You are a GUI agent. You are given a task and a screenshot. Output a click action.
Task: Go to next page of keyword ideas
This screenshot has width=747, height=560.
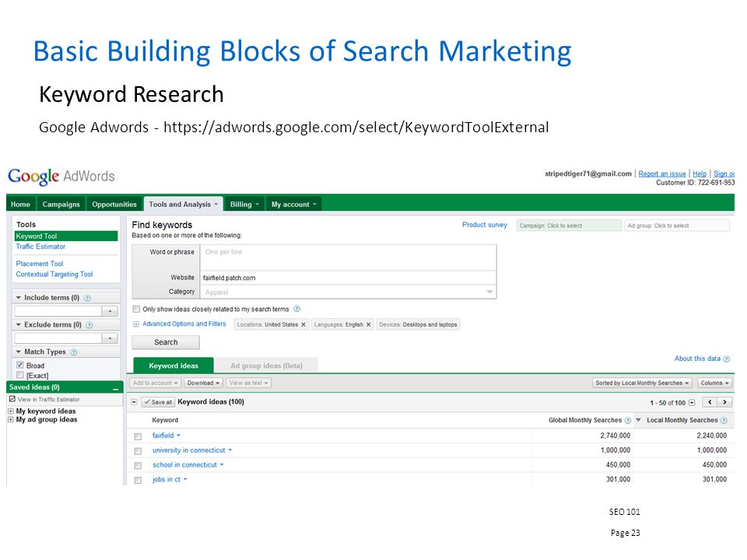tap(725, 402)
